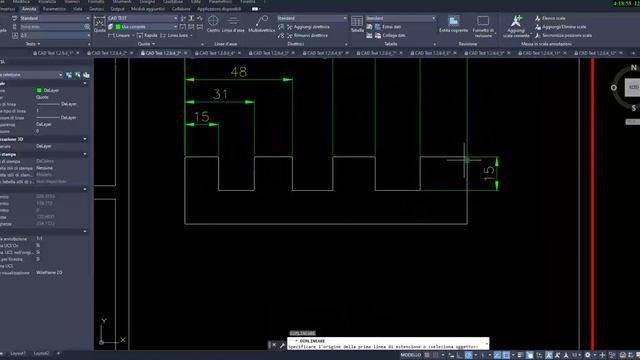Click the quick select icon in the Properties panel
Viewport: 640px width, 360px height.
86,75
